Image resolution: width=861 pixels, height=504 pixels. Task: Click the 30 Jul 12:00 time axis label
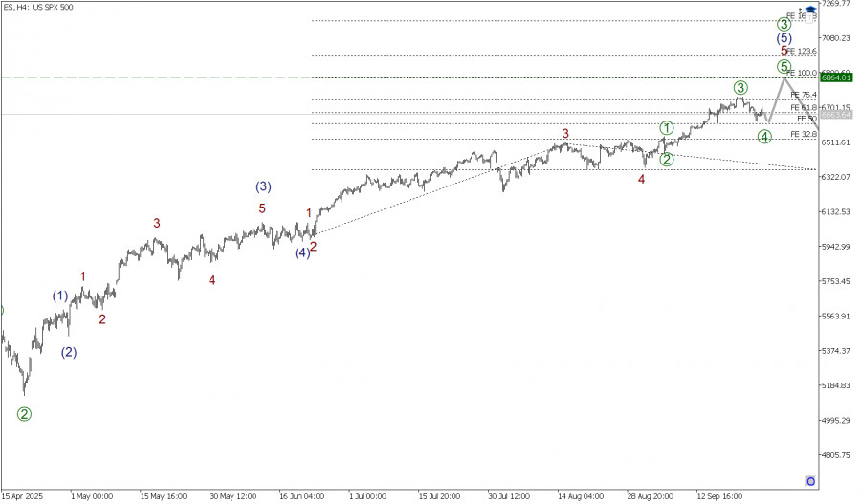[508, 496]
